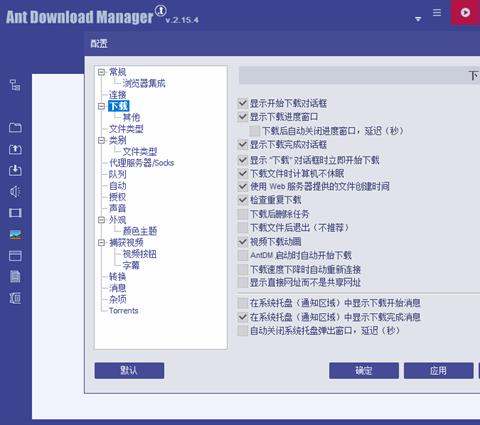Click the small dropdown arrow in header
This screenshot has height=425, width=480.
pyautogui.click(x=418, y=19)
